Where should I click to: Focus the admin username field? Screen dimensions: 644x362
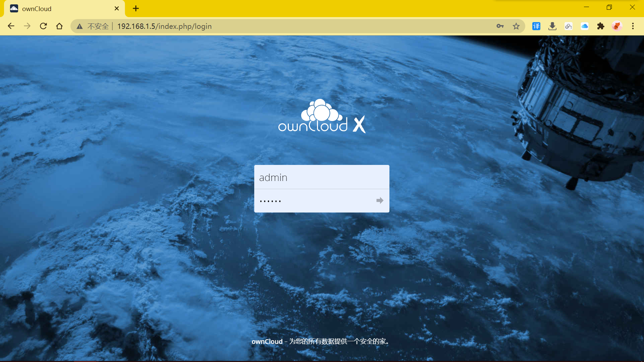322,177
